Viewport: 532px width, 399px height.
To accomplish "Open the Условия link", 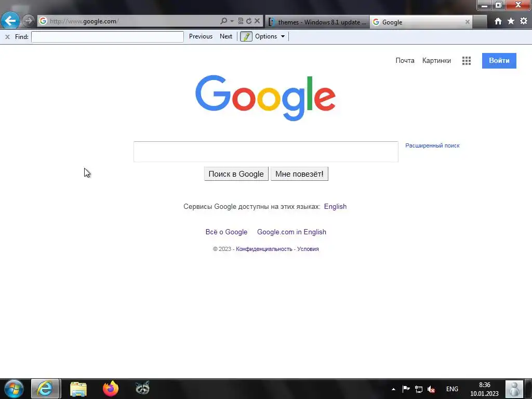I will pos(308,249).
